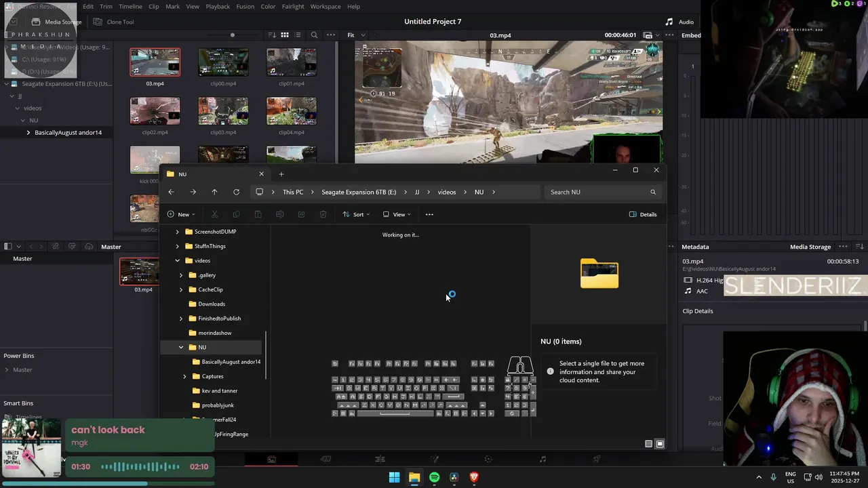Open the Explorer See more options

[429, 214]
